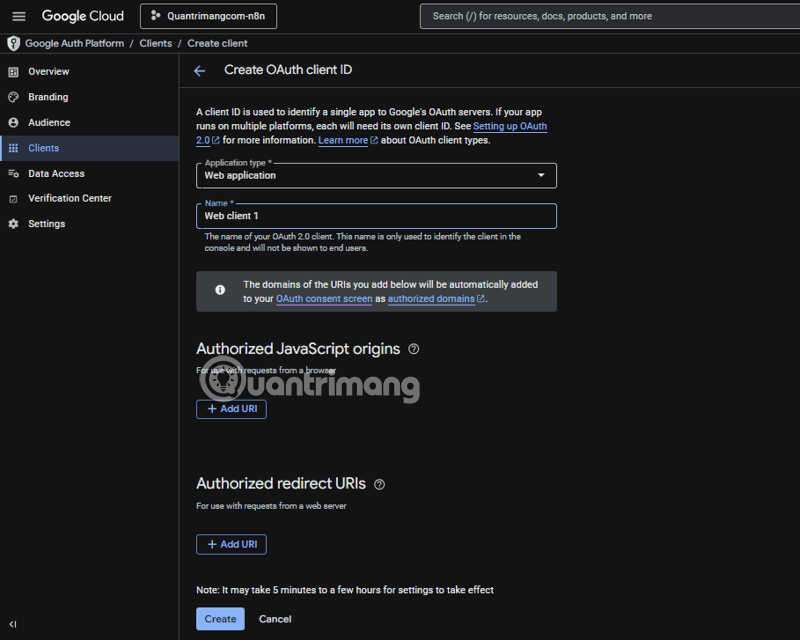
Task: Click the Settings gear in the sidebar
Action: click(47, 223)
